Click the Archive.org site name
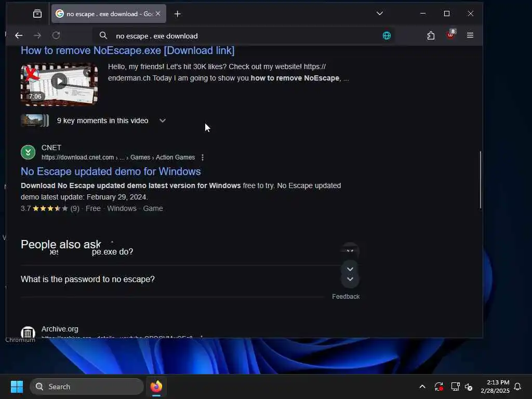 60,329
